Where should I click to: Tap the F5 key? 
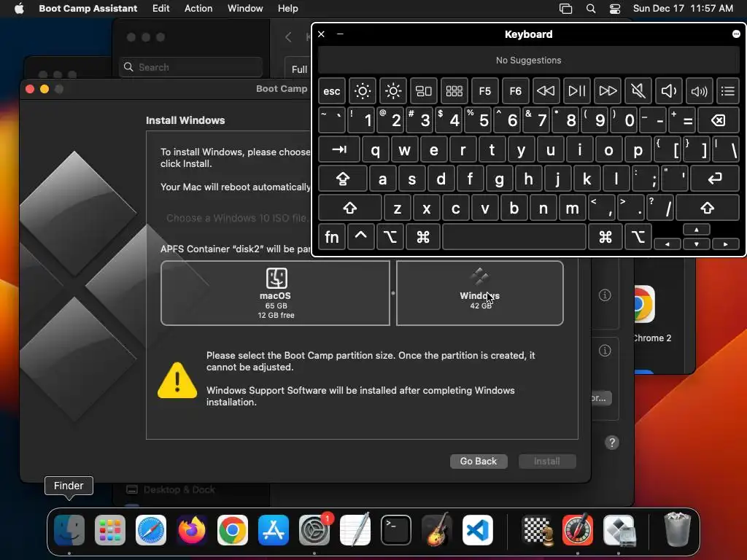coord(484,91)
